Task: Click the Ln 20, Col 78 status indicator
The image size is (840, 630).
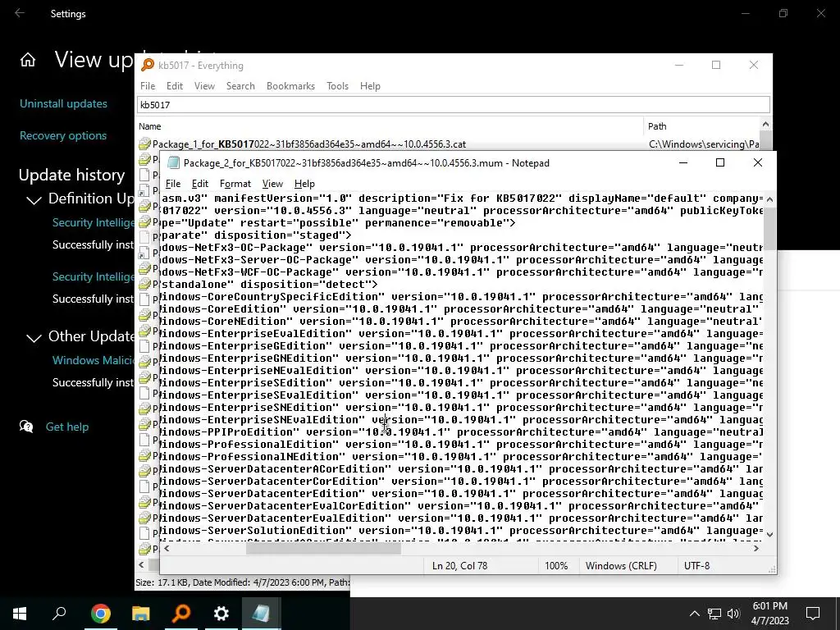Action: point(459,566)
